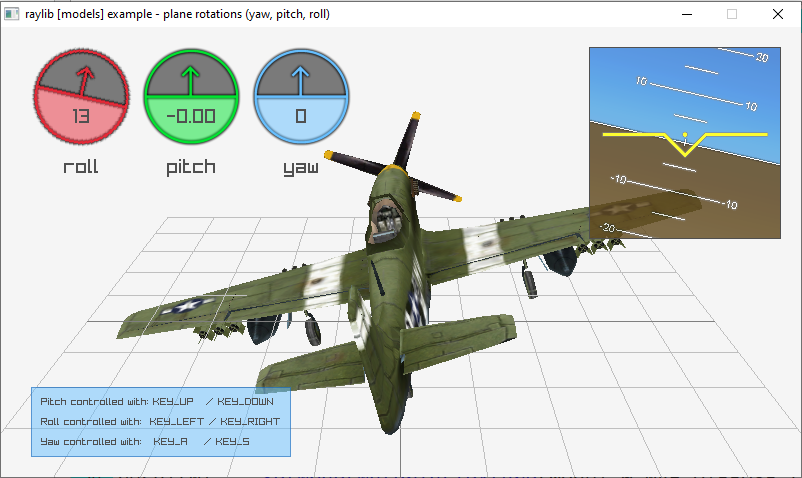The height and width of the screenshot is (478, 802).
Task: Click the red roll gauge arrow
Action: point(85,78)
